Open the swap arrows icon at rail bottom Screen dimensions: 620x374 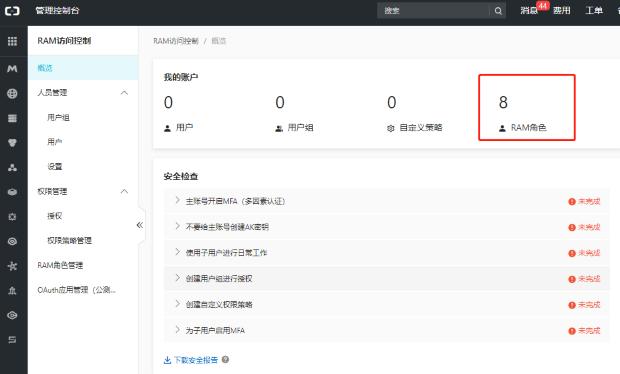[x=12, y=340]
